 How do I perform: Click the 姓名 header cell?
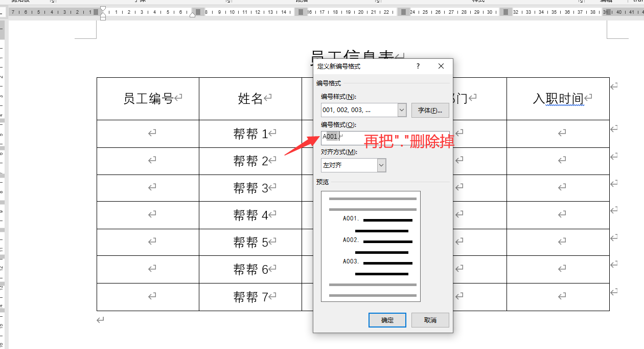click(x=250, y=99)
